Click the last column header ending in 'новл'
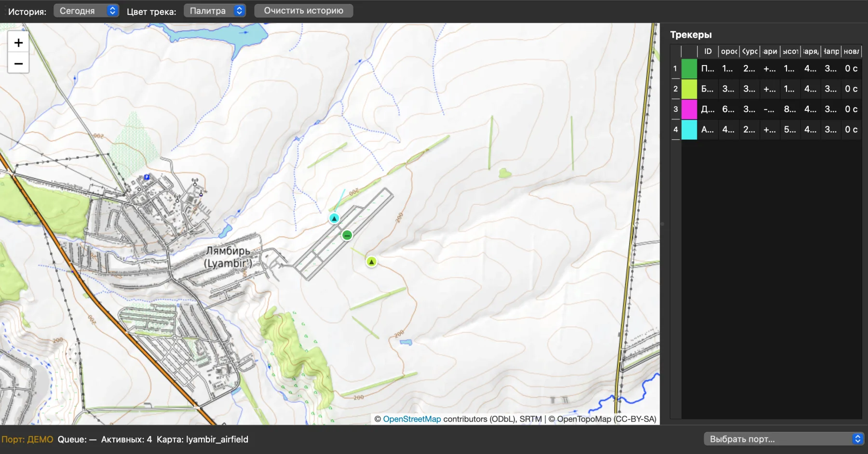 tap(852, 51)
